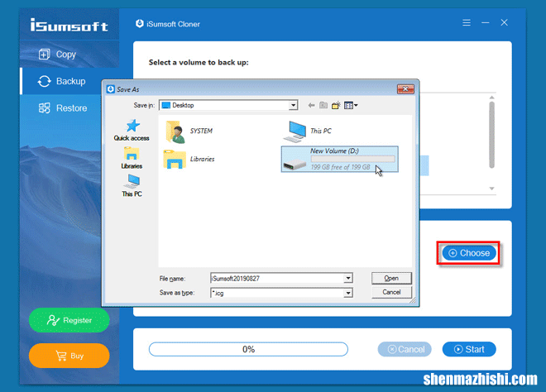Screen dimensions: 546x392
Task: Click the greyed Cancel button beside Start
Action: (x=405, y=349)
